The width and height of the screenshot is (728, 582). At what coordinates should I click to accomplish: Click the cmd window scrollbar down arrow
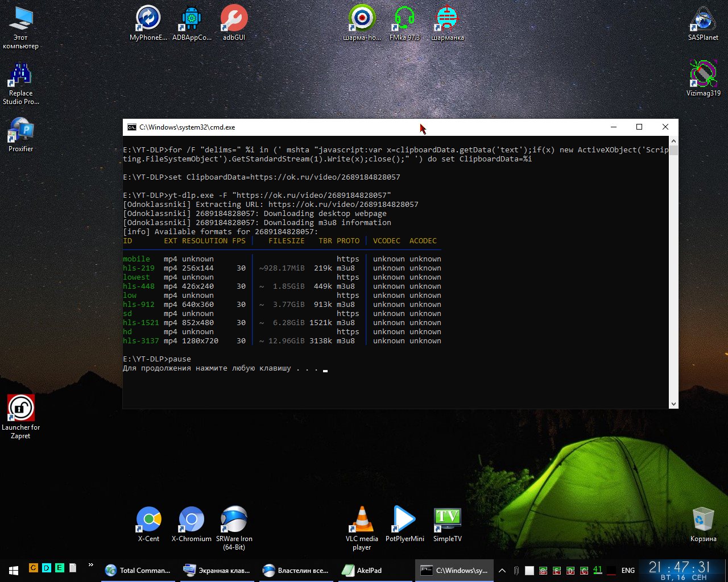(x=673, y=404)
